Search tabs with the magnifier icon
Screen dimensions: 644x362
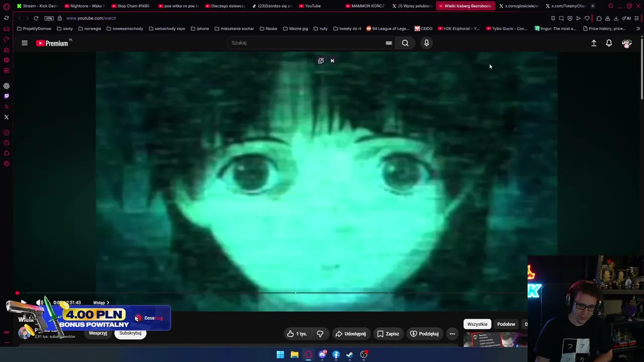(611, 6)
